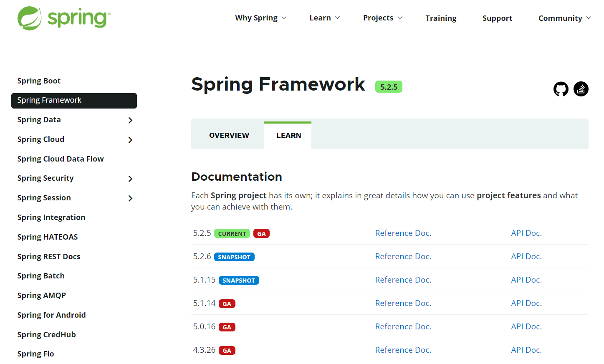Select the Learn tab

tap(288, 135)
